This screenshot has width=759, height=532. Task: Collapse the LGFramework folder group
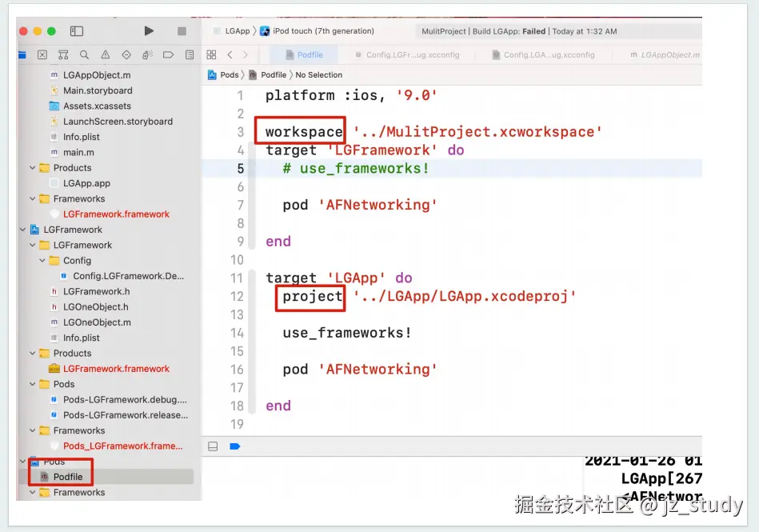pos(33,246)
